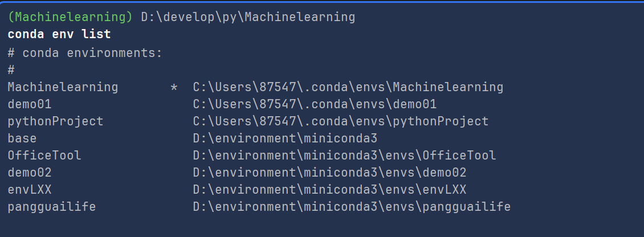The width and height of the screenshot is (644, 237).
Task: Click the miniconda3\envs\demo02 path
Action: point(329,173)
